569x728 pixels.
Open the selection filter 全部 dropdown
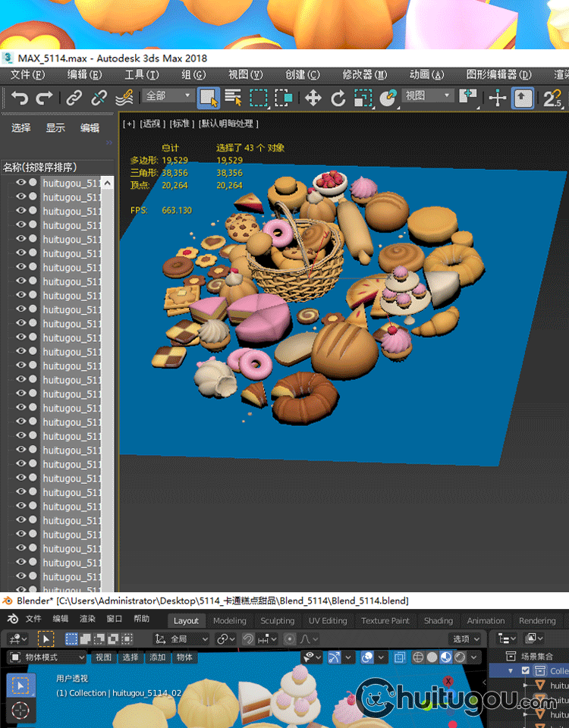click(x=168, y=96)
